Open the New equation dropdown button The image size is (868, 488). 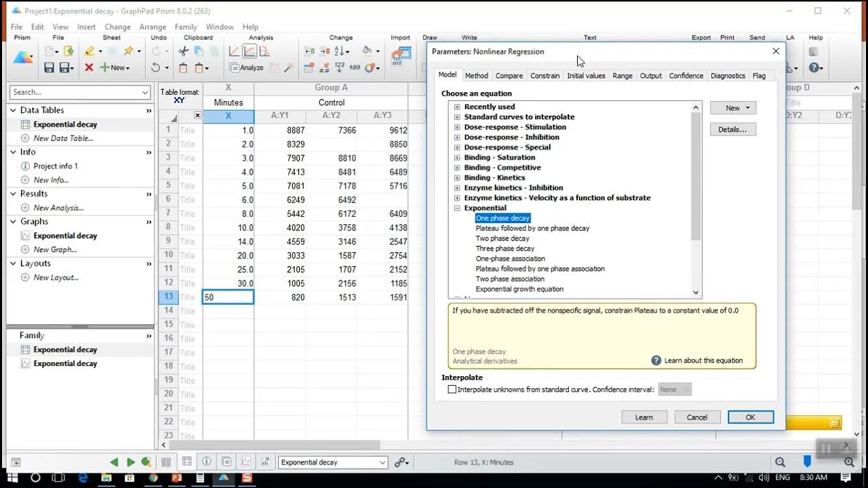point(733,108)
